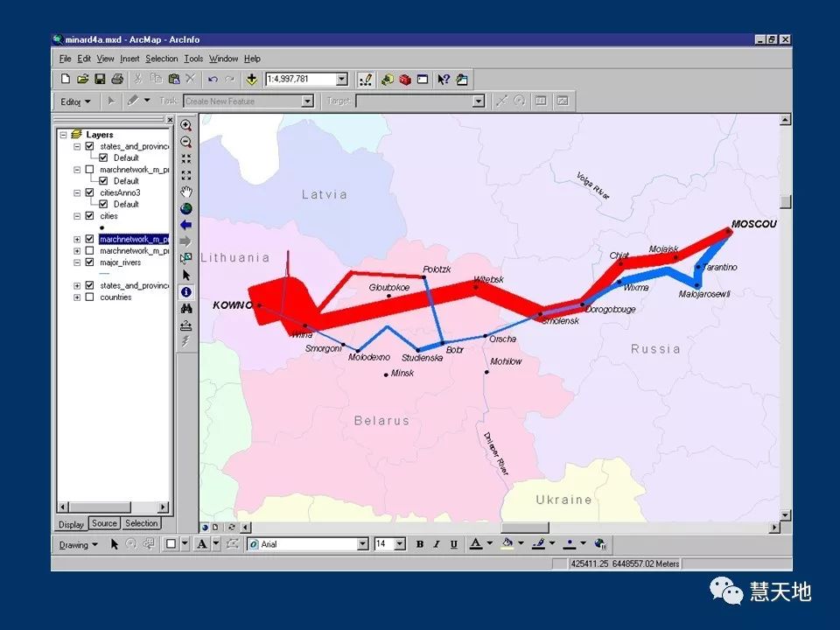Click the Full Extent globe icon

pyautogui.click(x=185, y=208)
